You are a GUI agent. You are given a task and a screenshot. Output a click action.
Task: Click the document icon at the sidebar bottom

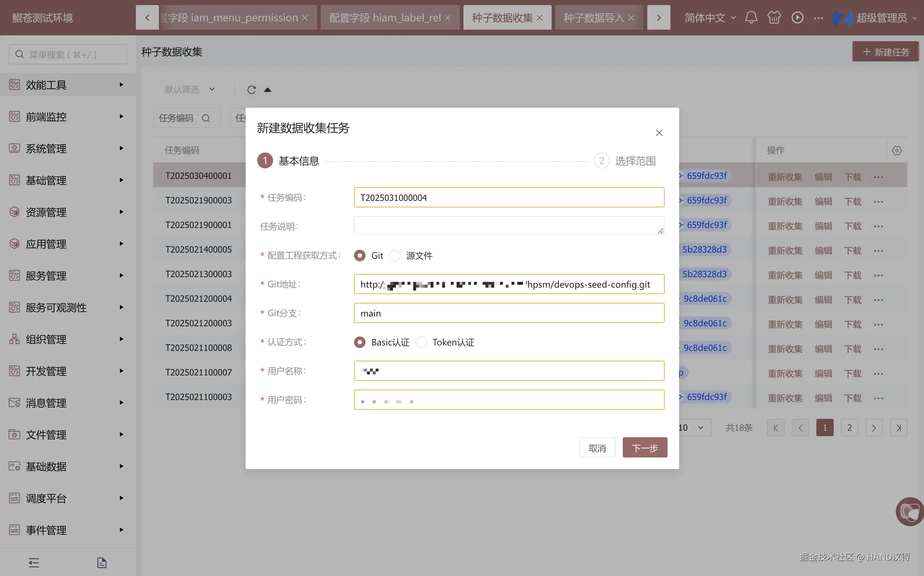coord(102,563)
